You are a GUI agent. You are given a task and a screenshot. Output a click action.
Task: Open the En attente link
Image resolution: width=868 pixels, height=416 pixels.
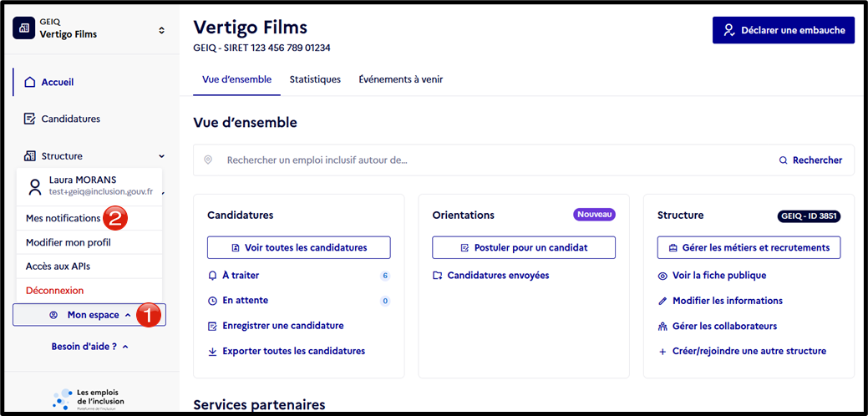(x=246, y=301)
